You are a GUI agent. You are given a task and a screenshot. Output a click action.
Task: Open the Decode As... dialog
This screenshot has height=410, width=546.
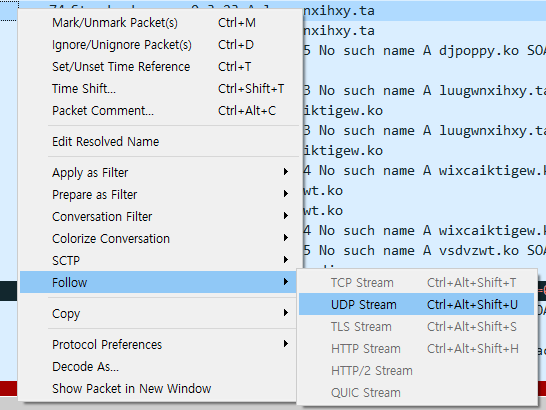coord(158,366)
